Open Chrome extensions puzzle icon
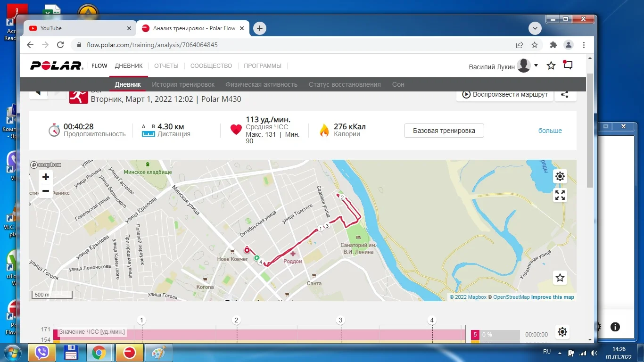 point(553,45)
